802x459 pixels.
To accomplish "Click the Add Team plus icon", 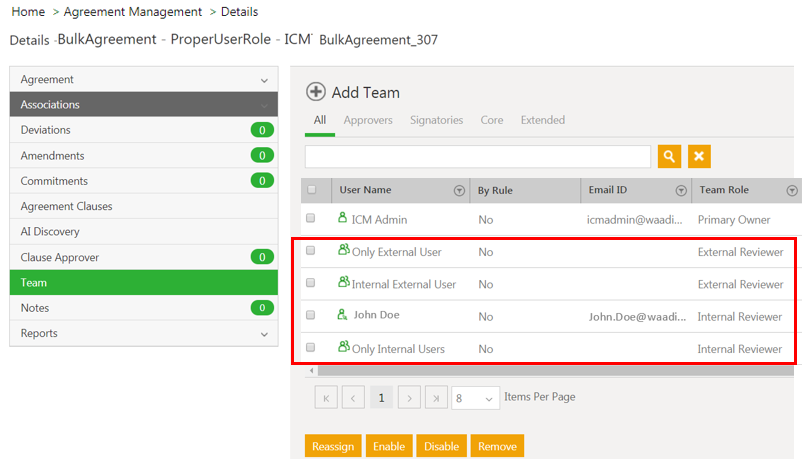I will point(316,92).
